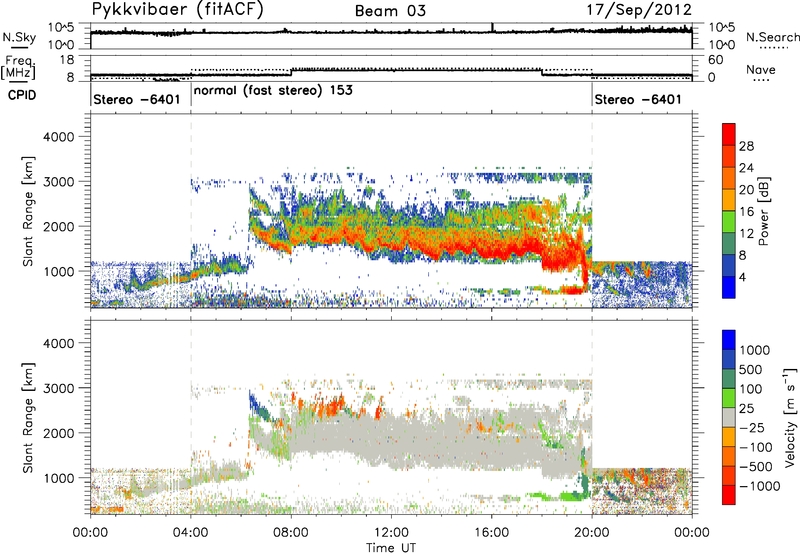Click the "Time UT" axis title
This screenshot has height=554, width=800.
click(x=391, y=548)
